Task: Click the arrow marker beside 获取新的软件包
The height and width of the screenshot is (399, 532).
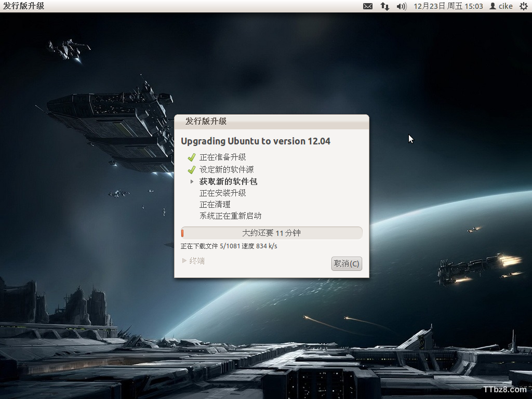Action: [x=192, y=181]
